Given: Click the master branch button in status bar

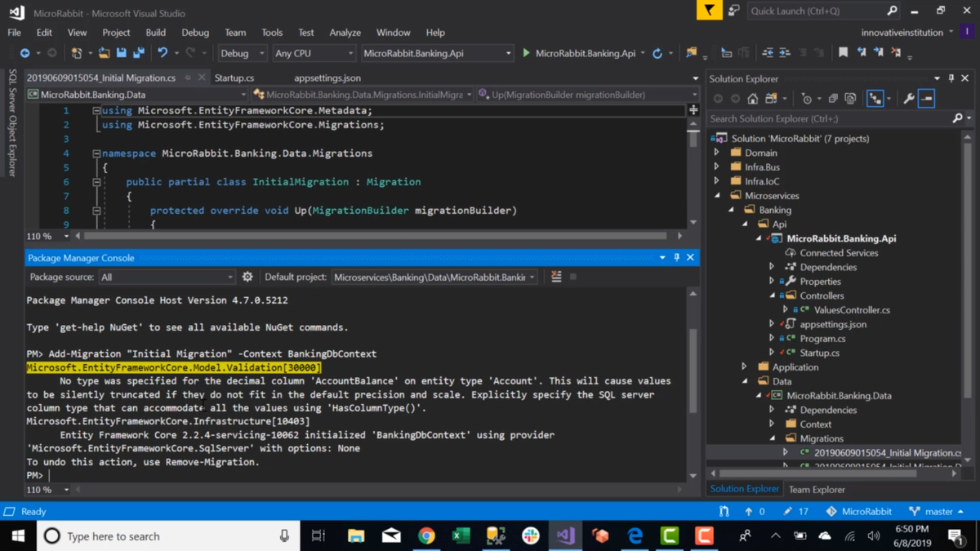Looking at the screenshot, I should click(x=937, y=512).
